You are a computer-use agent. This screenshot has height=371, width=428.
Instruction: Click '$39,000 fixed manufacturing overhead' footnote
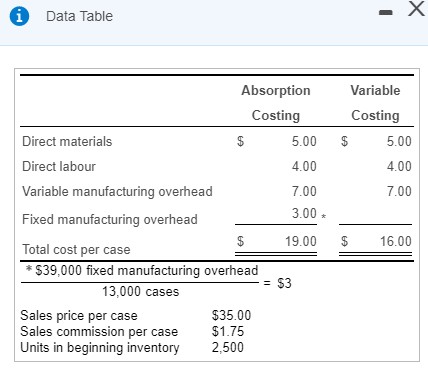pos(147,270)
